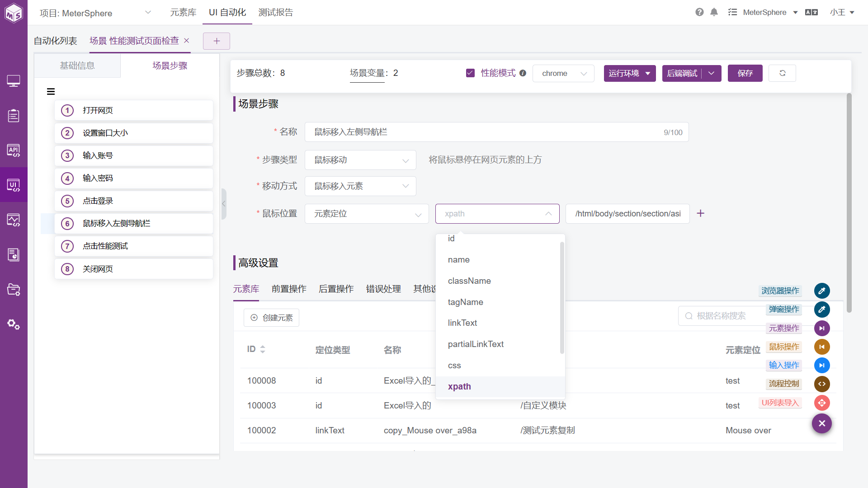The image size is (868, 488).
Task: Open the task list icon in header
Action: 732,12
